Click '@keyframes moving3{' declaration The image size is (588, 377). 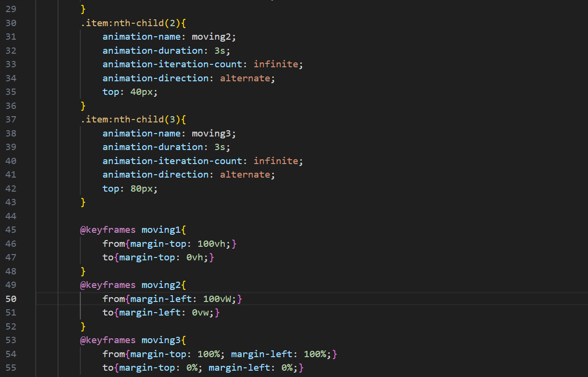[133, 340]
